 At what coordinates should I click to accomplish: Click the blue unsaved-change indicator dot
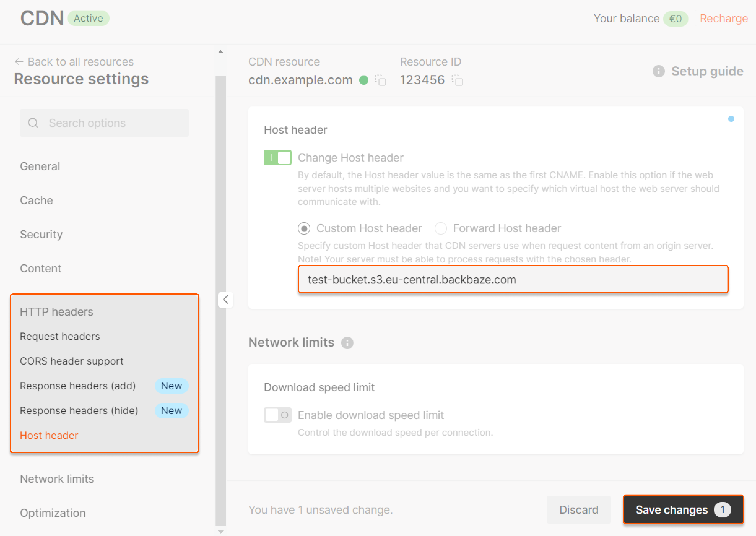coord(731,119)
